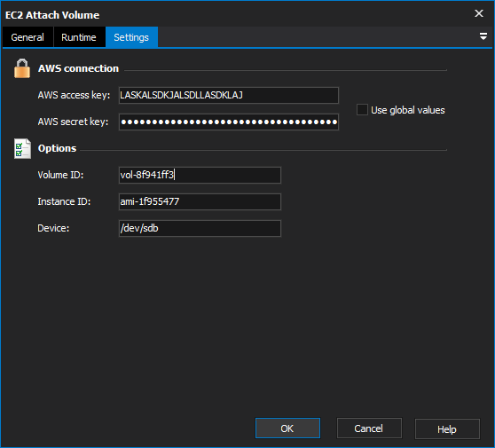This screenshot has width=495, height=448.
Task: Click the AWS connection heading
Action: [x=78, y=68]
